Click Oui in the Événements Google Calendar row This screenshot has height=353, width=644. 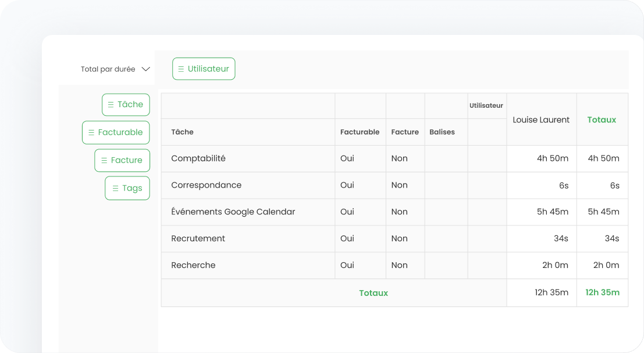coord(347,212)
